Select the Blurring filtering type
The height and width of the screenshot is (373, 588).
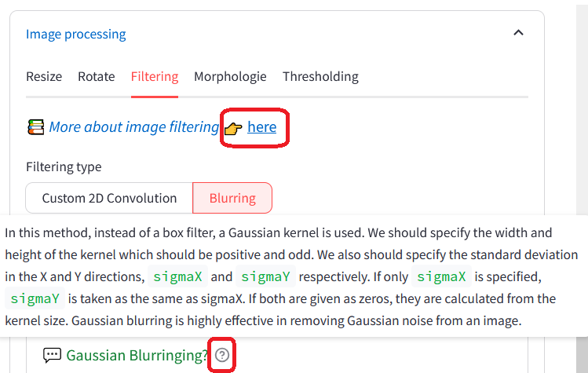(232, 198)
